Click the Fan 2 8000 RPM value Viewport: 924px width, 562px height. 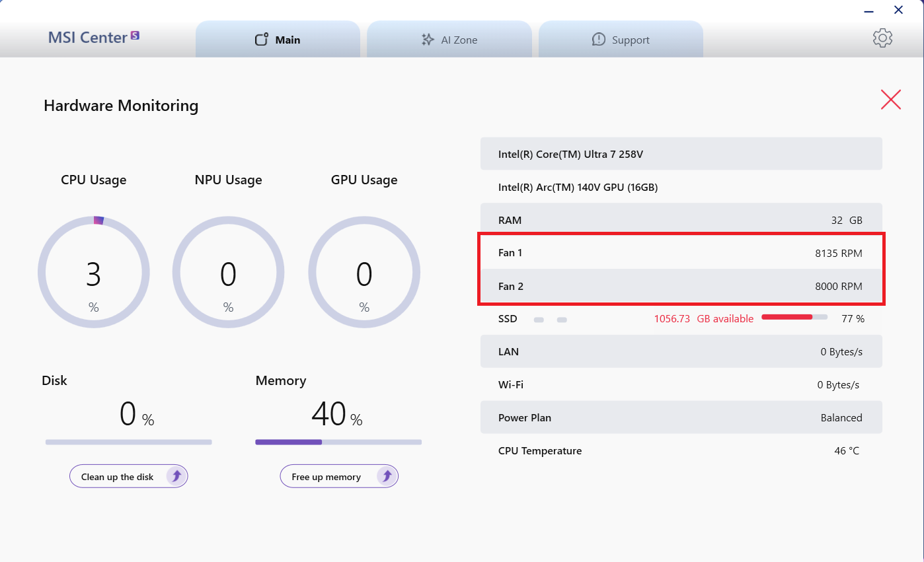(x=839, y=286)
